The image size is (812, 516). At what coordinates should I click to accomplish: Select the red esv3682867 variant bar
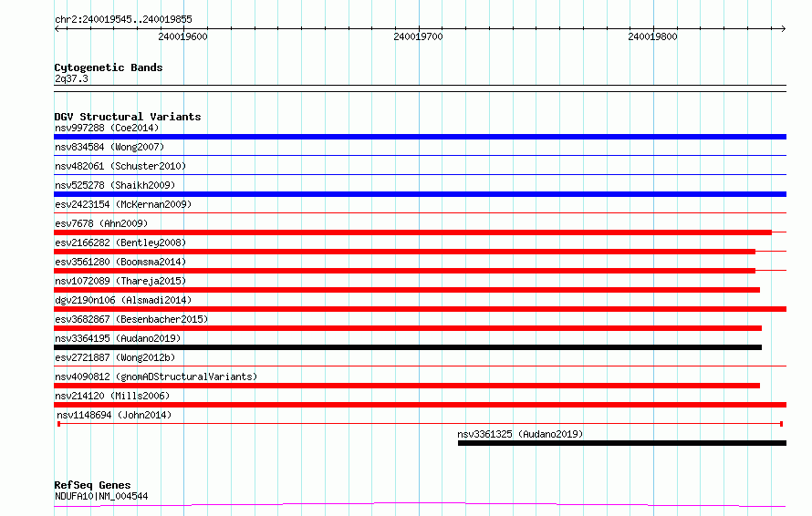[x=408, y=328]
